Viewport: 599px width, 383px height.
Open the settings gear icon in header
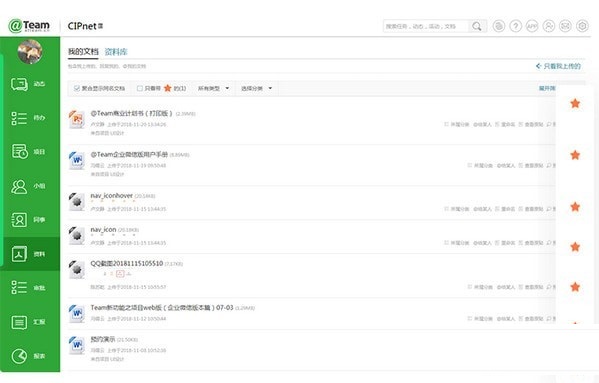click(582, 26)
